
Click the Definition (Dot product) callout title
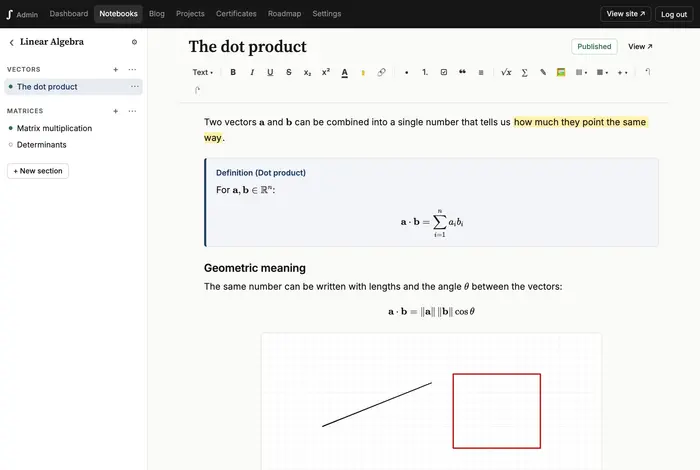pos(261,173)
